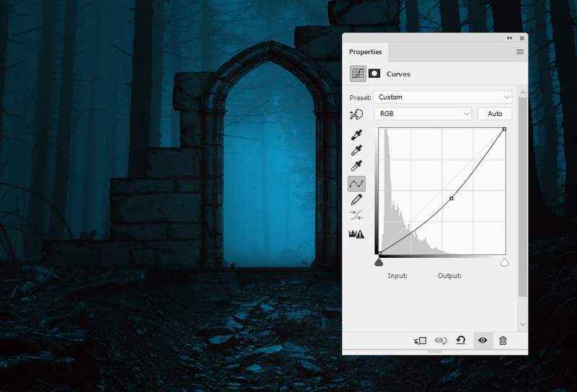Viewport: 577px width, 392px height.
Task: Select the bottom-left curve endpoint
Action: pyautogui.click(x=380, y=253)
